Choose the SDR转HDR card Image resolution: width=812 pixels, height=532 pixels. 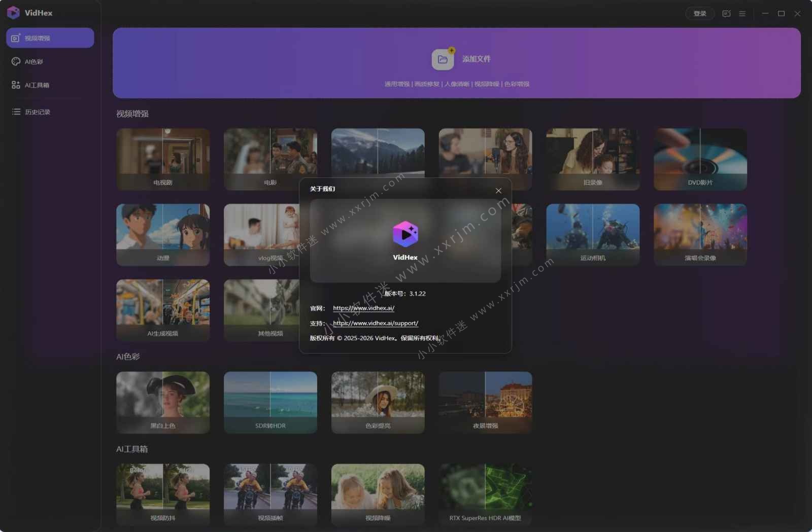(x=270, y=403)
